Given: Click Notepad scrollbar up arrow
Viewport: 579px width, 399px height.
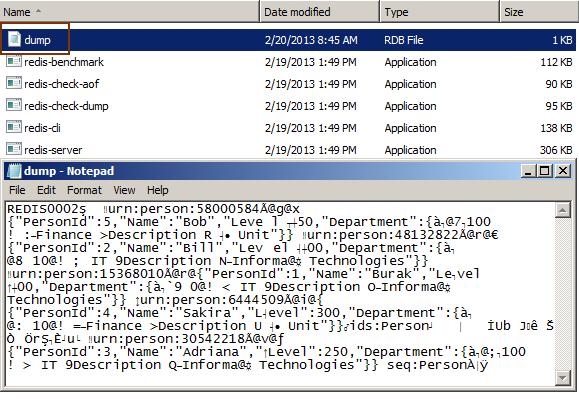Looking at the screenshot, I should coord(563,210).
